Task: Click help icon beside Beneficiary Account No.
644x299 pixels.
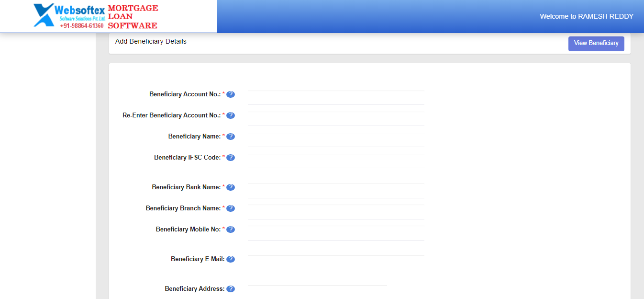Action: tap(231, 94)
